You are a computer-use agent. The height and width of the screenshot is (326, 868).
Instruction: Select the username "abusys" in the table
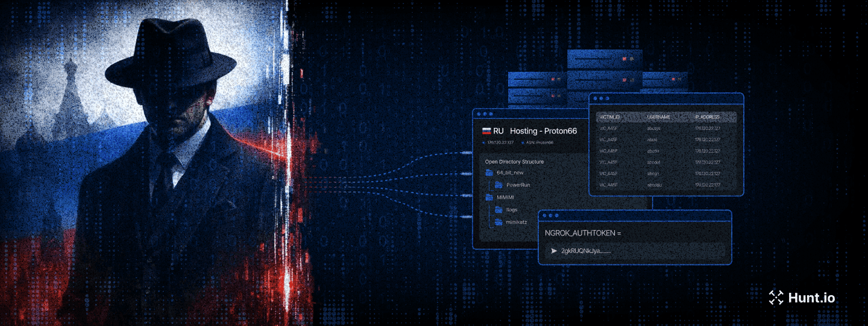(x=654, y=128)
